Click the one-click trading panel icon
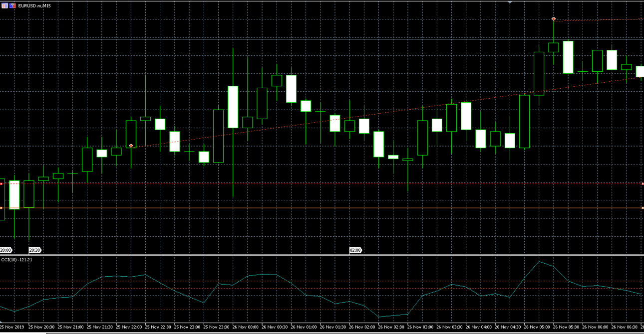644x334 pixels. pos(4,5)
